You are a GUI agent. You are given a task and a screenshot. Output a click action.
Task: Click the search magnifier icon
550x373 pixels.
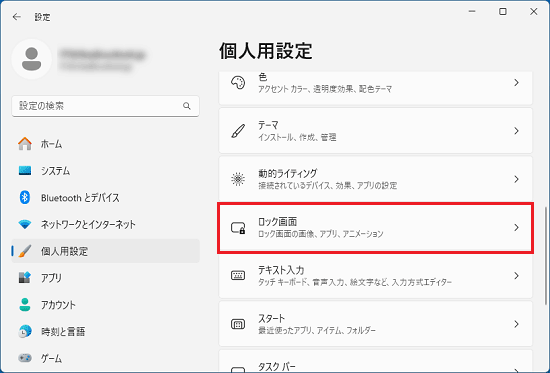tap(187, 106)
